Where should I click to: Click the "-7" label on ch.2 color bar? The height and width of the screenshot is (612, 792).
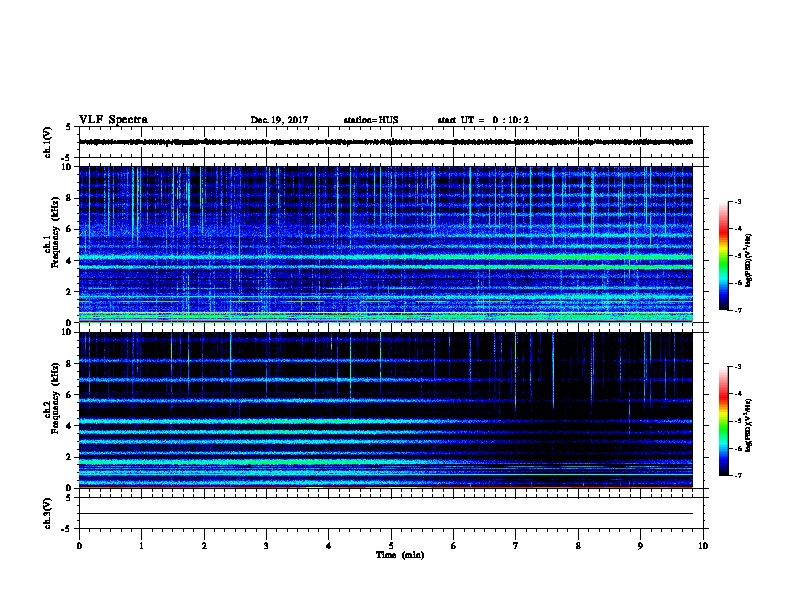pyautogui.click(x=737, y=476)
